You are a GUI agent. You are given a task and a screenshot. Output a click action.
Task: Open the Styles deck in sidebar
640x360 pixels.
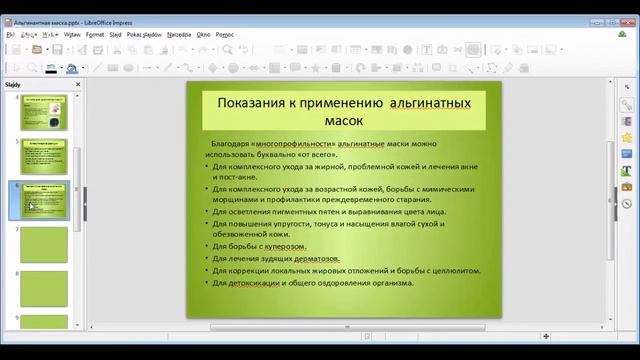coord(627,170)
